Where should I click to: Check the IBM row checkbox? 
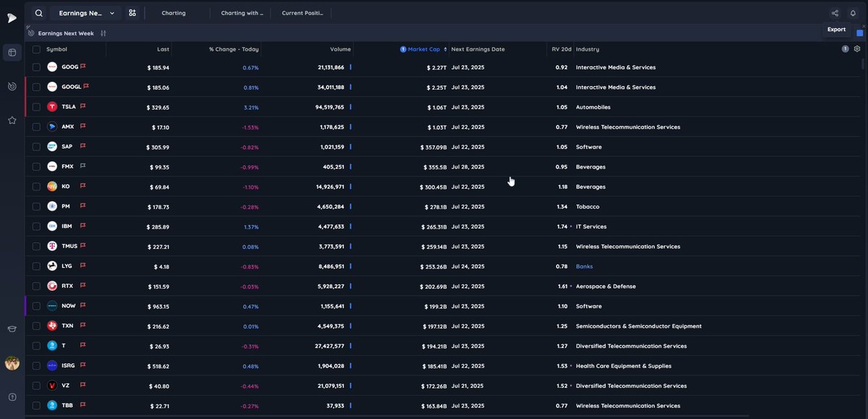[36, 227]
